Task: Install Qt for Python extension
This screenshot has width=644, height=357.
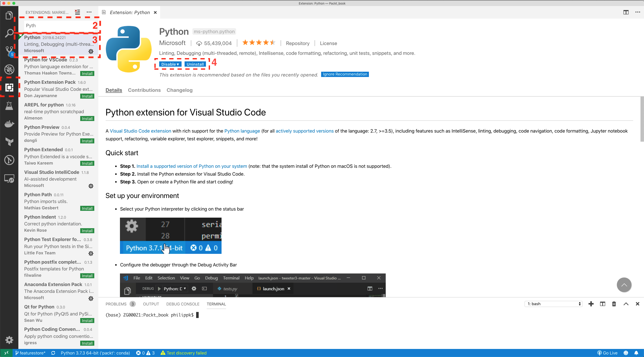Action: [x=87, y=321]
